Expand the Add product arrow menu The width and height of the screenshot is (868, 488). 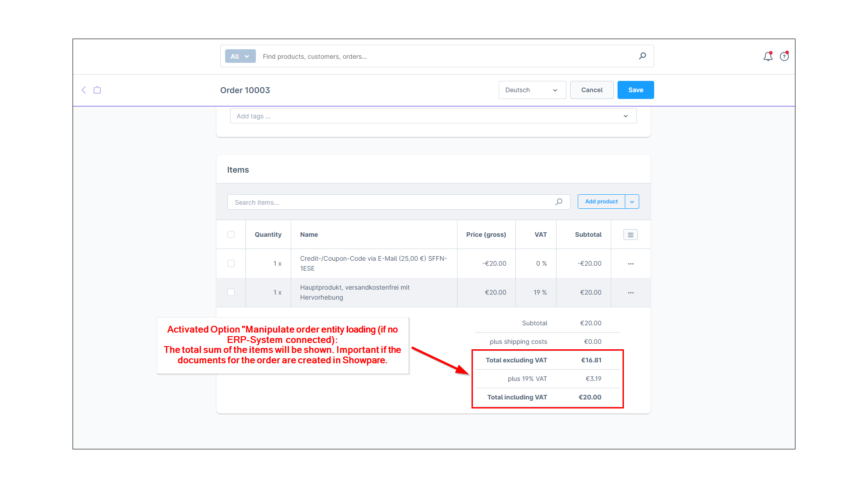(x=632, y=202)
